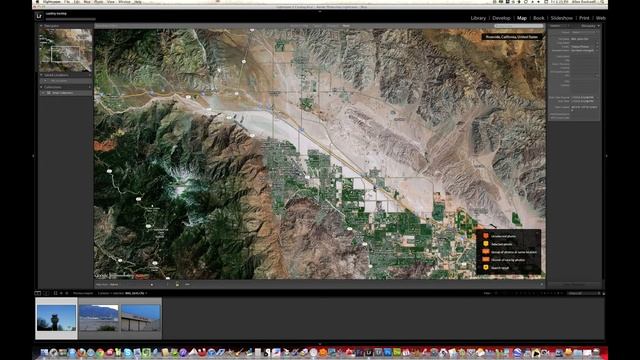
Task: Hide the left panel group arrow
Action: coord(33,156)
